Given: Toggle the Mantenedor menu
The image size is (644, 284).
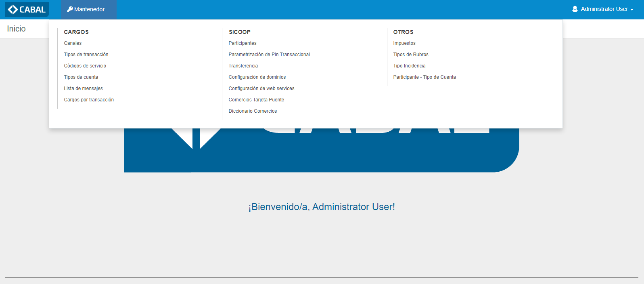Looking at the screenshot, I should (x=89, y=9).
